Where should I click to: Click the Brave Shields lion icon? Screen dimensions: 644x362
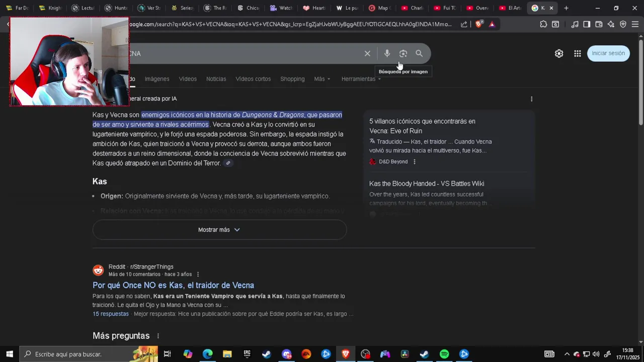coord(478,24)
